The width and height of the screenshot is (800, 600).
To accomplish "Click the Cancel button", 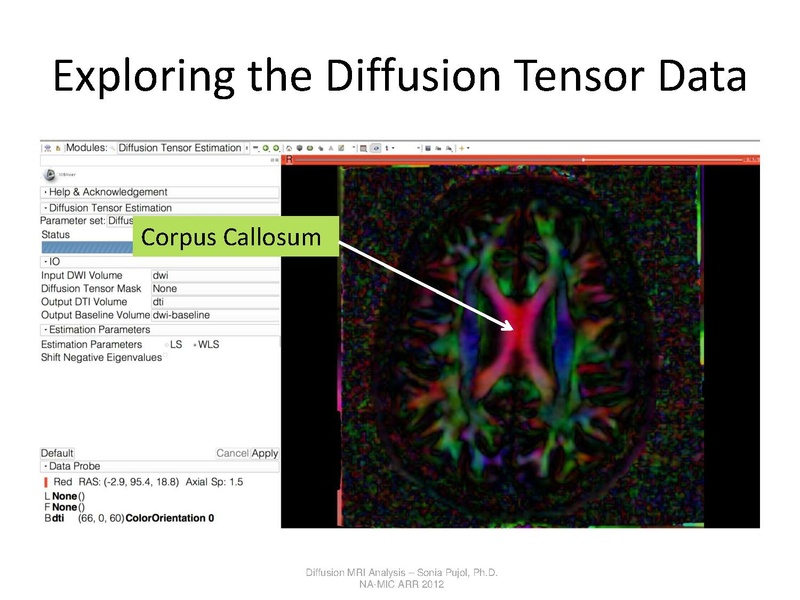I will point(232,453).
